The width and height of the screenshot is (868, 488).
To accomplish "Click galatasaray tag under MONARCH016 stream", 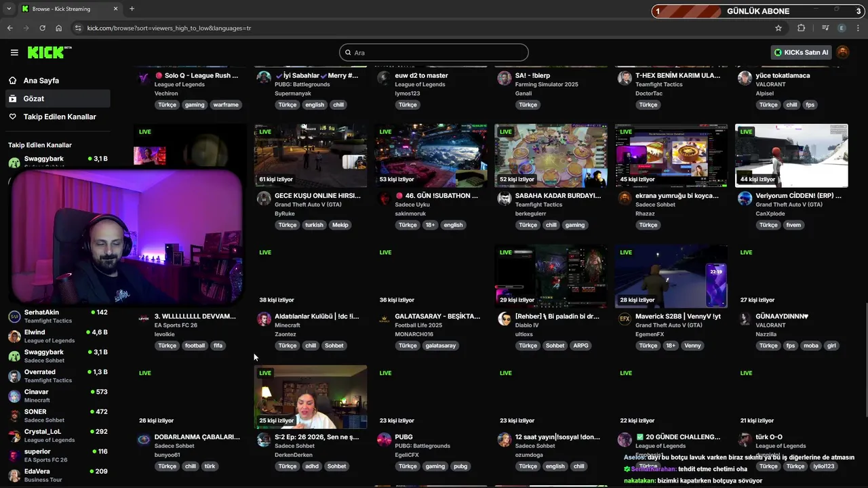I will (x=440, y=346).
